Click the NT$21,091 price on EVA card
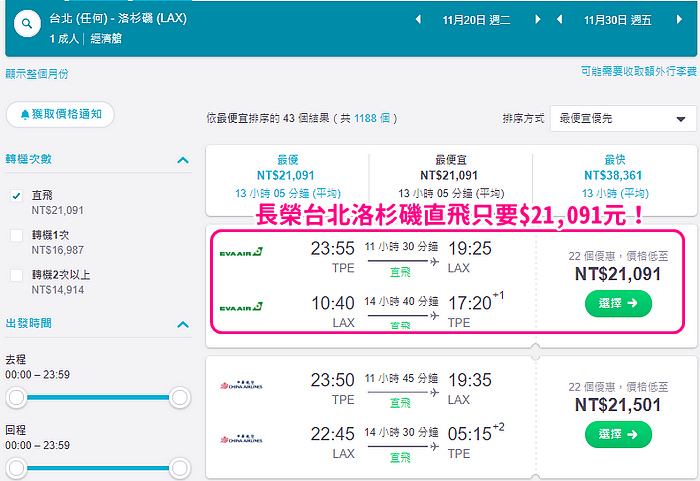This screenshot has width=700, height=481. tap(618, 274)
